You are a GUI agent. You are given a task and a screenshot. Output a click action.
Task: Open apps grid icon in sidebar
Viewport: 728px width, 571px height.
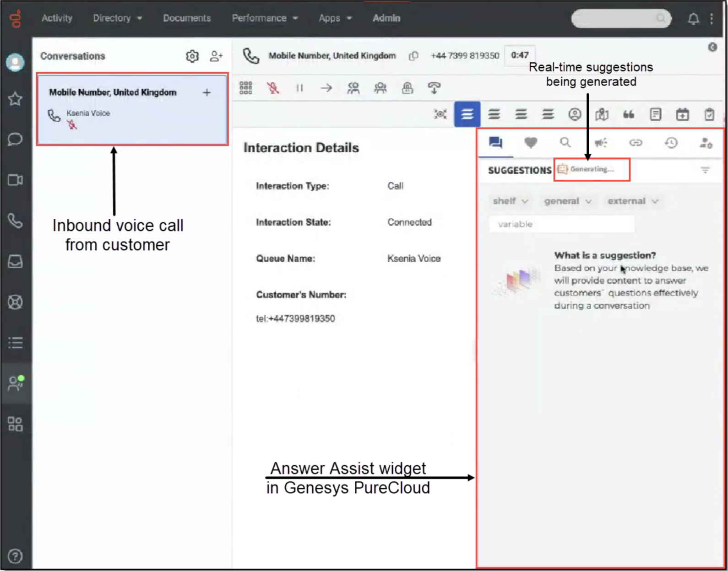click(15, 424)
